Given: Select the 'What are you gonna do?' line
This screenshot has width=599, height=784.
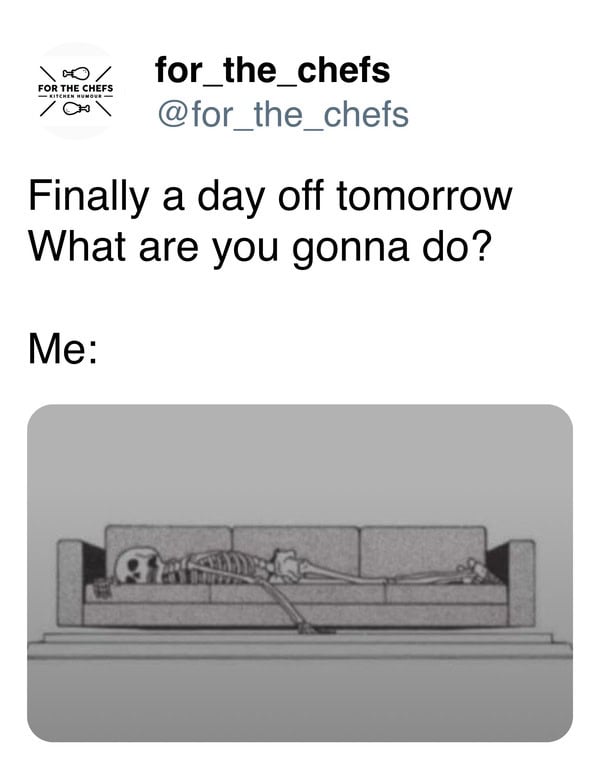Looking at the screenshot, I should pyautogui.click(x=260, y=248).
